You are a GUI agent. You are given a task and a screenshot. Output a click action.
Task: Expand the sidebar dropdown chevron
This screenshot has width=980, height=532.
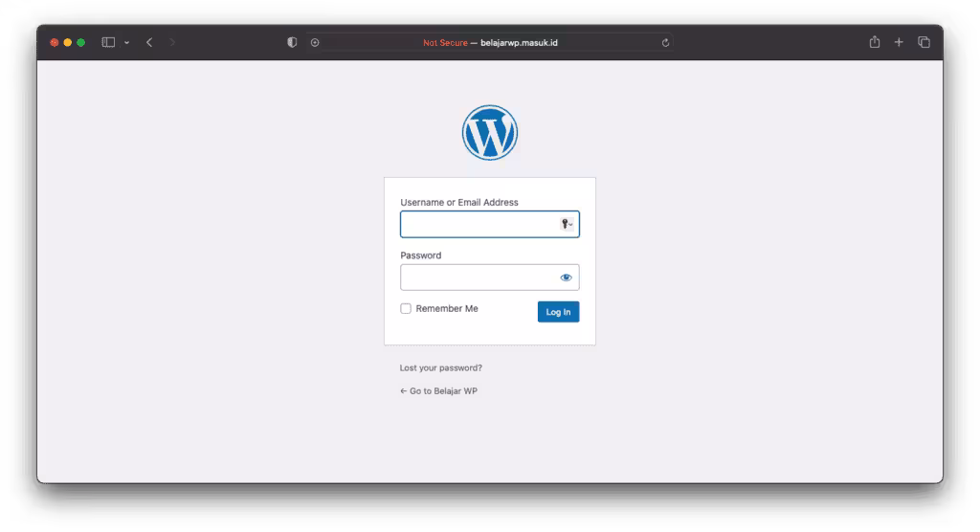pos(127,42)
